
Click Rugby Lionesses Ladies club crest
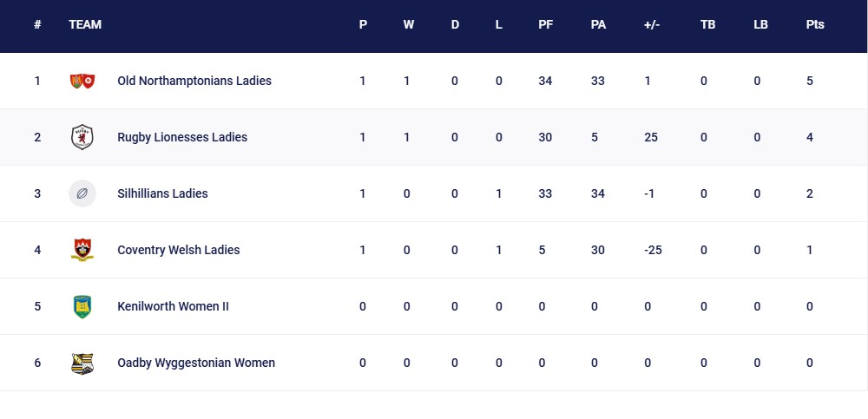(x=82, y=137)
